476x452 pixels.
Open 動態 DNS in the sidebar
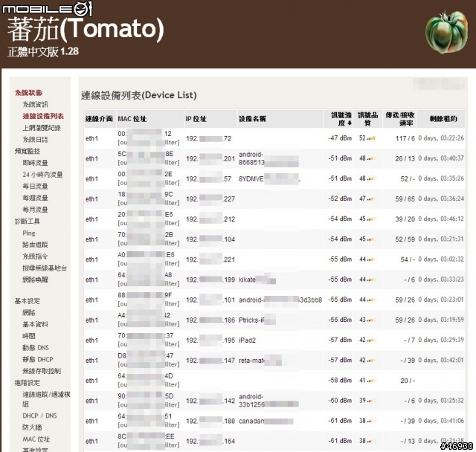[36, 348]
